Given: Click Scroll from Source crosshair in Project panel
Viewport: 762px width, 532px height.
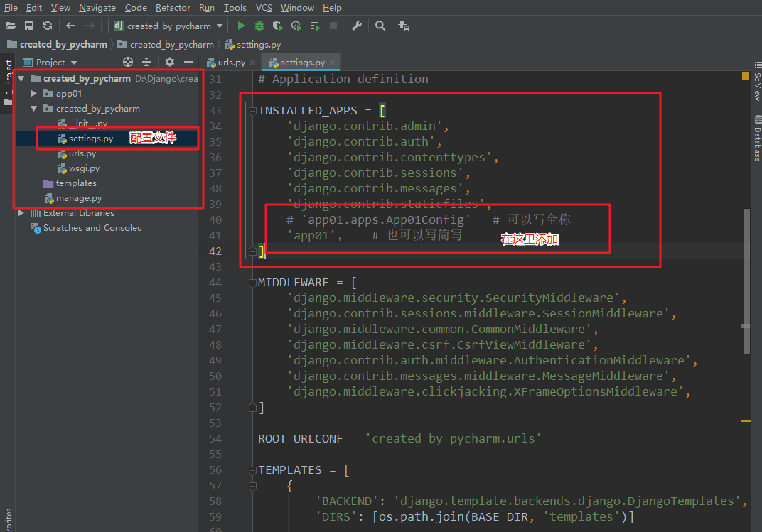Looking at the screenshot, I should point(128,63).
